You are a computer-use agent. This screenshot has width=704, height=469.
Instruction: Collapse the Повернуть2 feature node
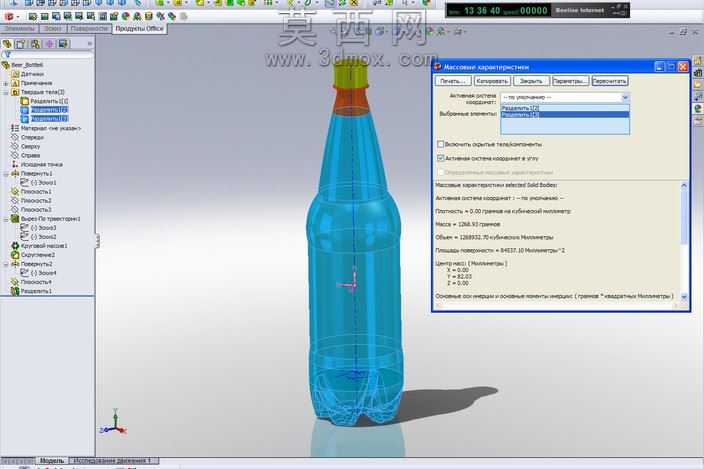6,264
